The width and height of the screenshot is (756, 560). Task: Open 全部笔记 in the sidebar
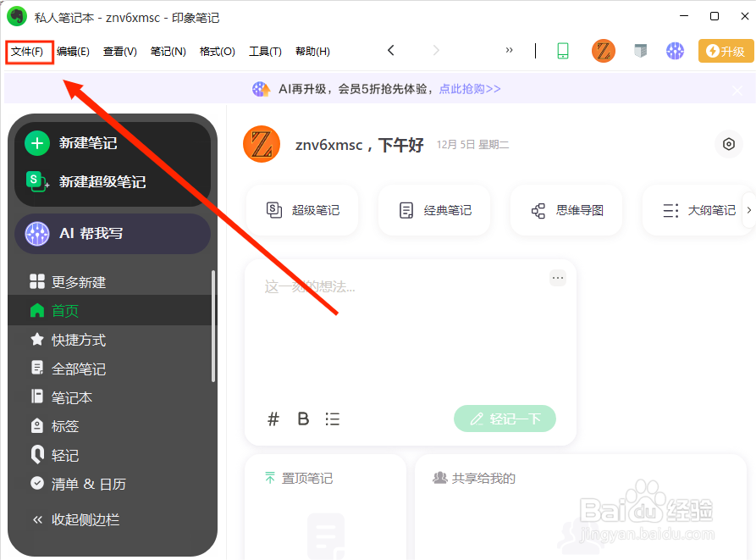[x=79, y=369]
